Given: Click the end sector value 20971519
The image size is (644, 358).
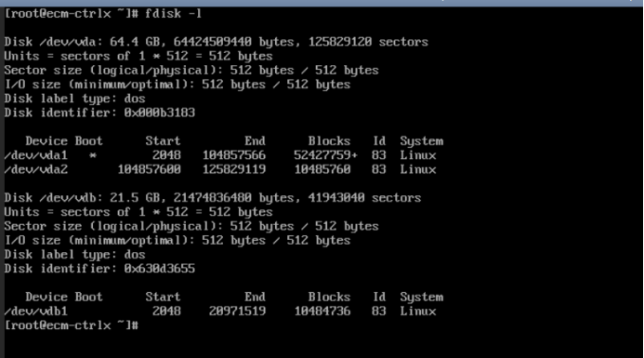Looking at the screenshot, I should tap(237, 312).
